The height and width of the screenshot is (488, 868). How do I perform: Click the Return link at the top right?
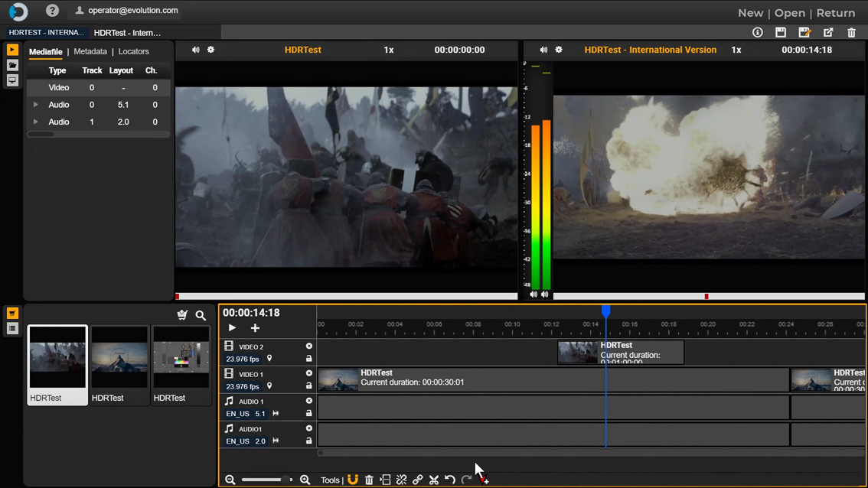click(x=835, y=13)
